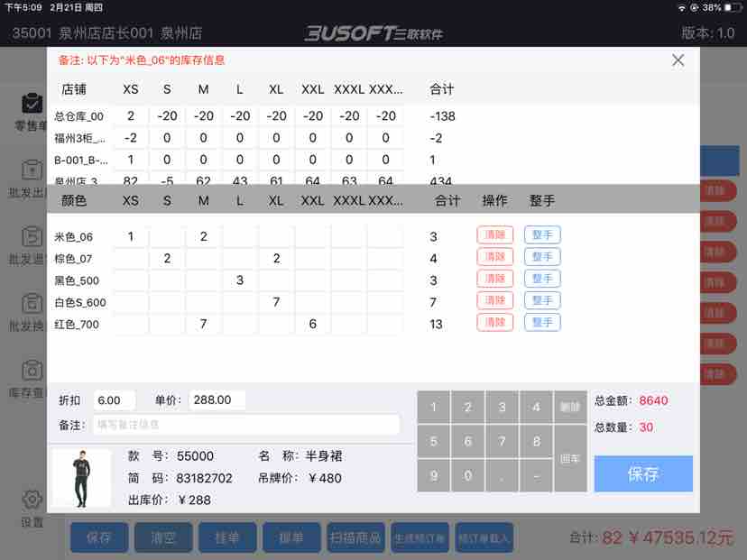
Task: Open 设置 settings gear icon
Action: tap(32, 500)
